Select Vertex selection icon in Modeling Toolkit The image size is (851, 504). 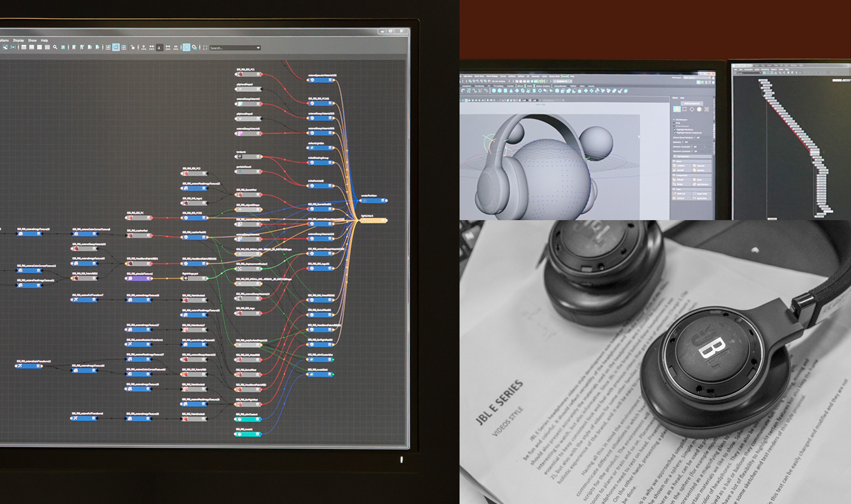[x=684, y=109]
